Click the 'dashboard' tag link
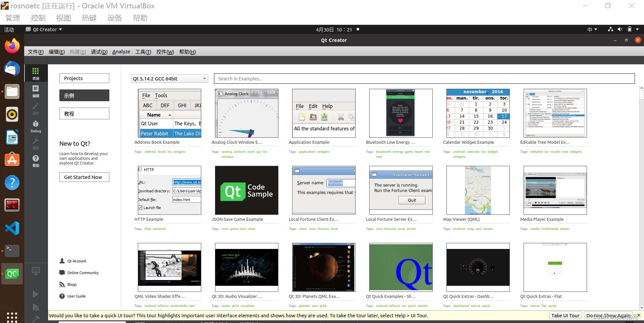 click(x=461, y=306)
